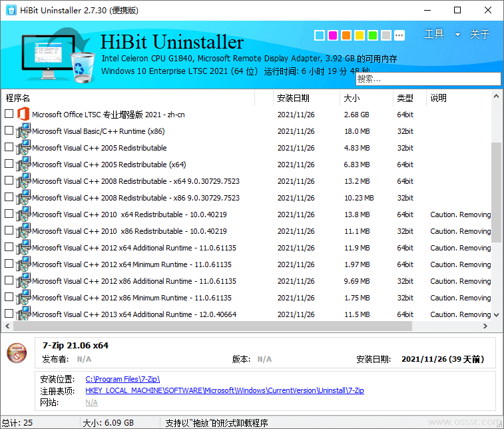This screenshot has width=504, height=429.
Task: Click in the 搜索 search field
Action: click(428, 79)
